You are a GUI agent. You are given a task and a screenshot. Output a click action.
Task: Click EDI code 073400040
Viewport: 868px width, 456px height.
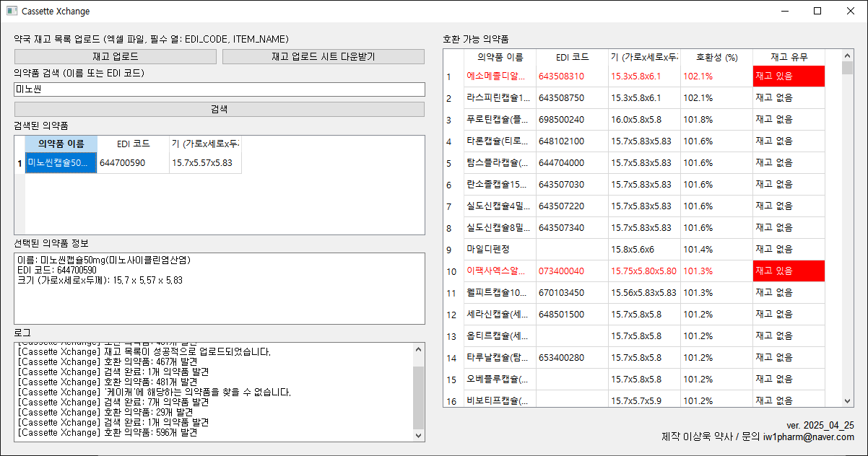coord(572,271)
